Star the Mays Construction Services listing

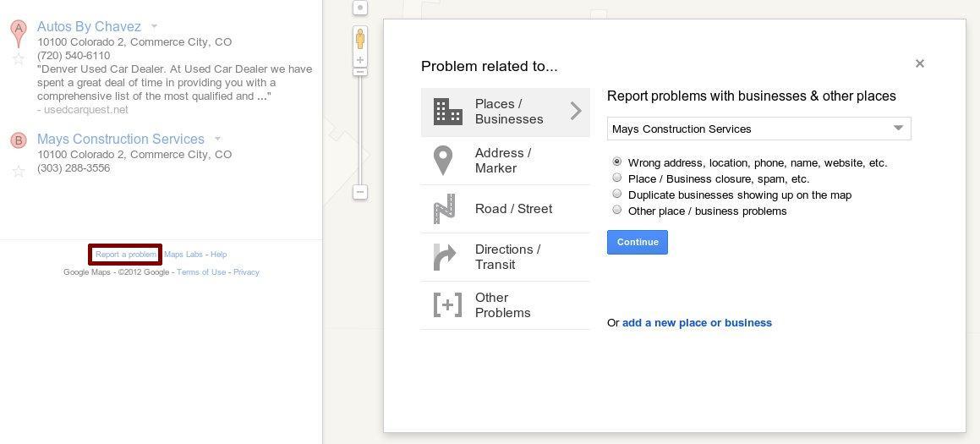(19, 172)
